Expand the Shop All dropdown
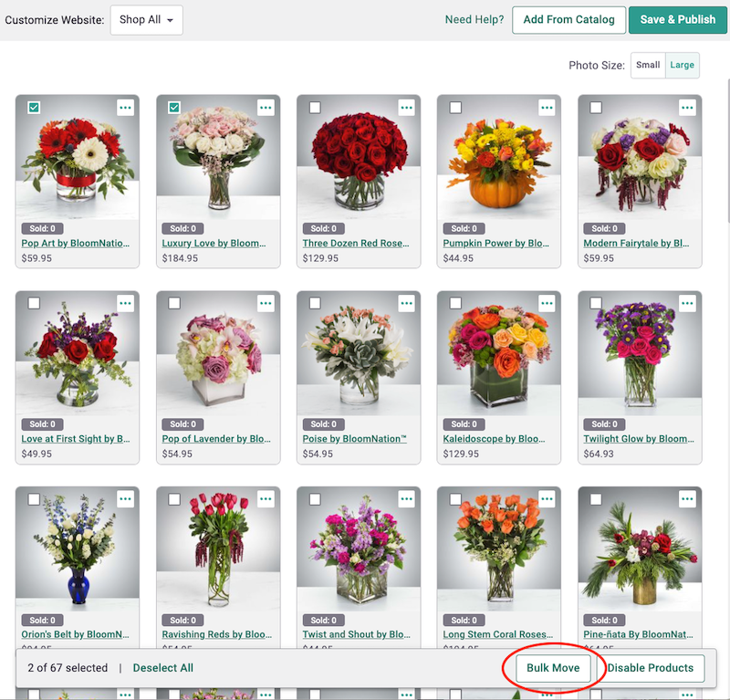The image size is (730, 700). point(146,20)
